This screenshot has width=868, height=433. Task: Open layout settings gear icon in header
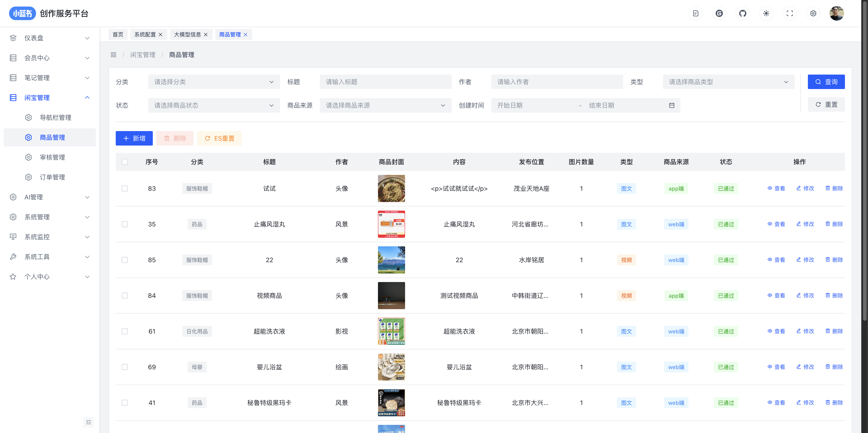(x=813, y=14)
